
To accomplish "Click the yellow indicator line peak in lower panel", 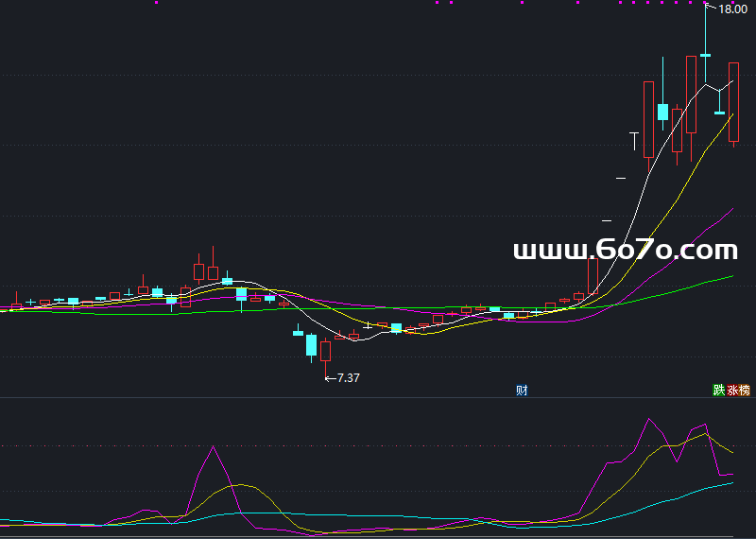I will pos(703,434).
